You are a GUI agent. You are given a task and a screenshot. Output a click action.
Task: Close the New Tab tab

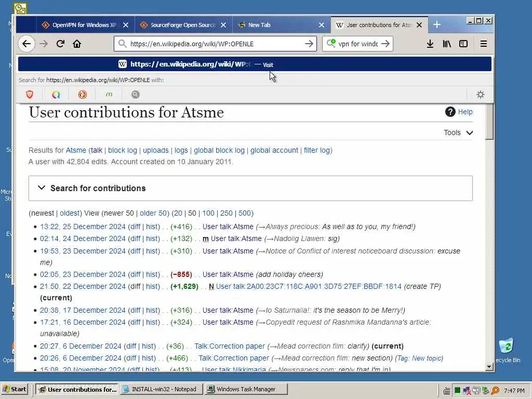(321, 25)
